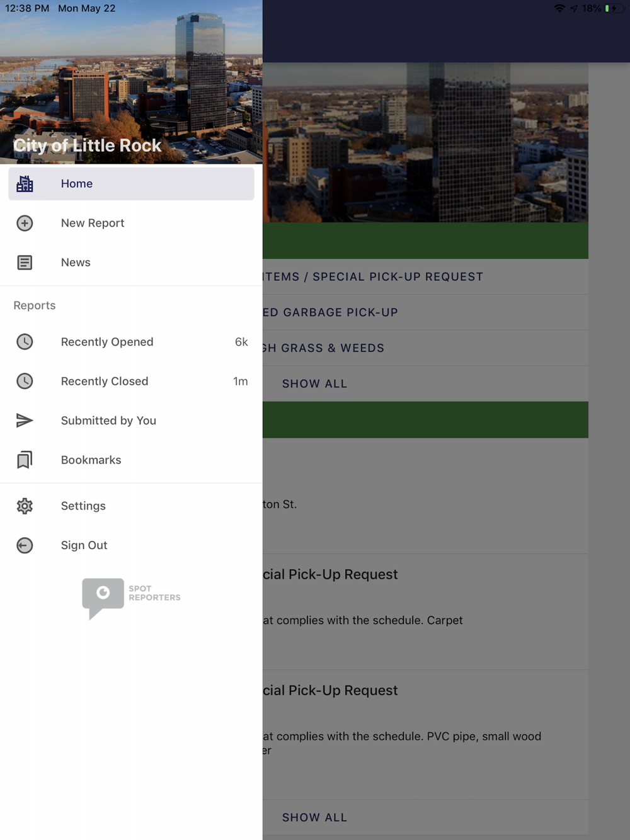
Task: Tap the City of Little Rock title
Action: point(88,145)
